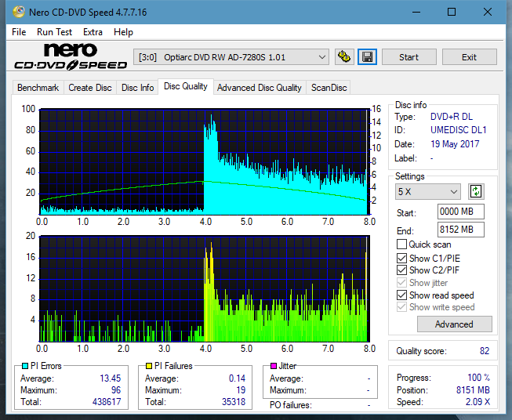Screen dimensions: 512x420
Task: Toggle the Show write speed checkbox
Action: click(x=401, y=307)
